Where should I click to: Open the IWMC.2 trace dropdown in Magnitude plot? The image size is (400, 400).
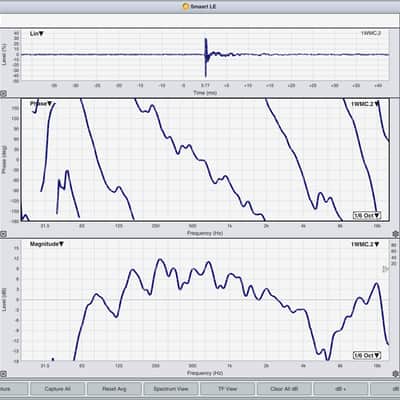(365, 244)
